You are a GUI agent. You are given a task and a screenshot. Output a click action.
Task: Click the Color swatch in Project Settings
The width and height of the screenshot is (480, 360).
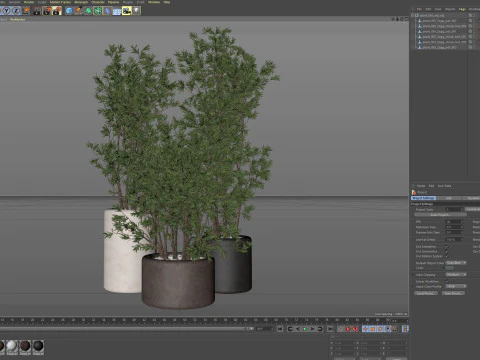click(x=449, y=268)
